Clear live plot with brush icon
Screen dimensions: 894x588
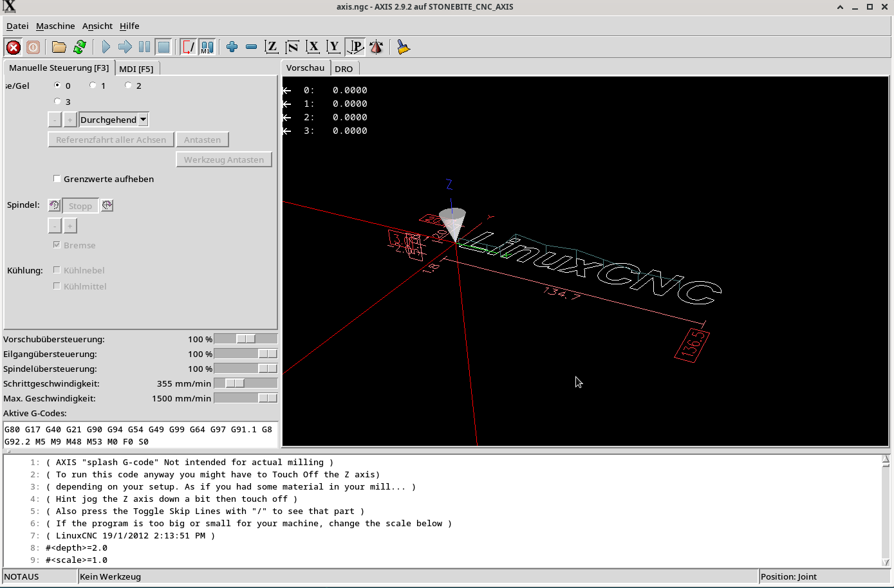pyautogui.click(x=403, y=47)
